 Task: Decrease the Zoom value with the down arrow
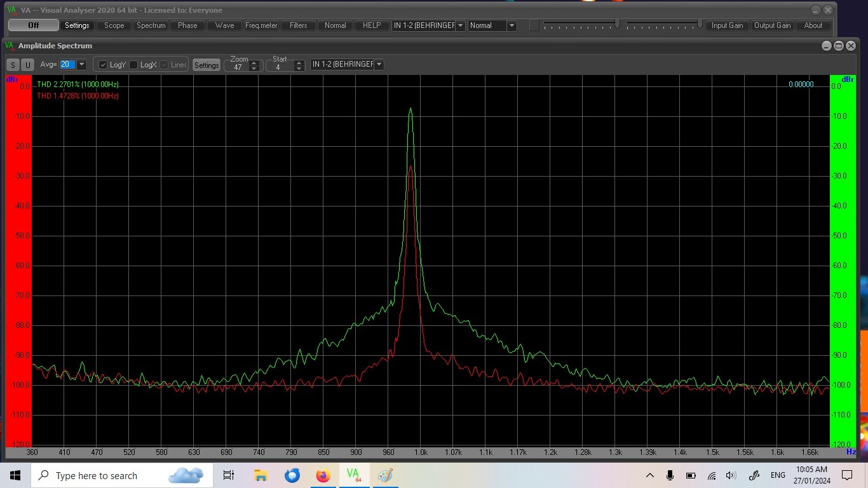pos(254,69)
